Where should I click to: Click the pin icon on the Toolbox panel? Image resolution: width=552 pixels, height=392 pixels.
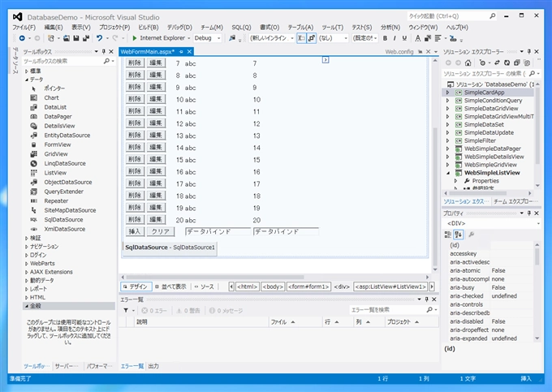click(104, 52)
